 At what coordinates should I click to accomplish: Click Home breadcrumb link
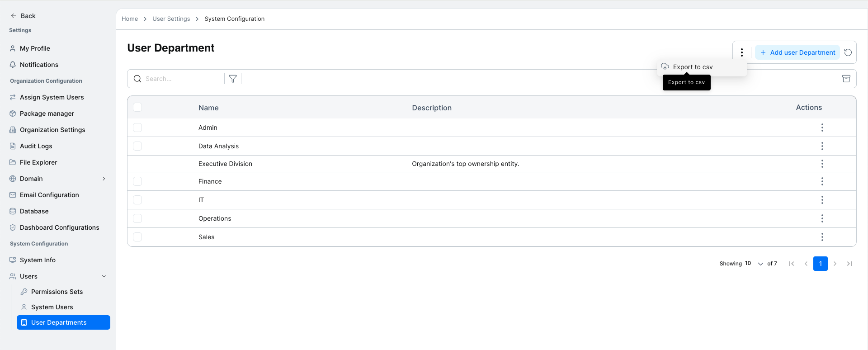(x=130, y=19)
